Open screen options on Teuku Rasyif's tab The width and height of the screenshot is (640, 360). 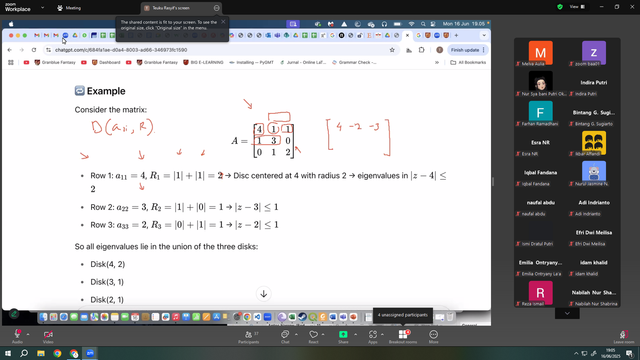[216, 8]
